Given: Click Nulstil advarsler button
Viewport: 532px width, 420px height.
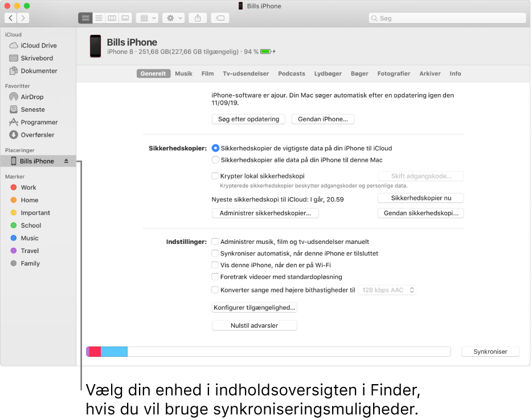Looking at the screenshot, I should pyautogui.click(x=255, y=325).
